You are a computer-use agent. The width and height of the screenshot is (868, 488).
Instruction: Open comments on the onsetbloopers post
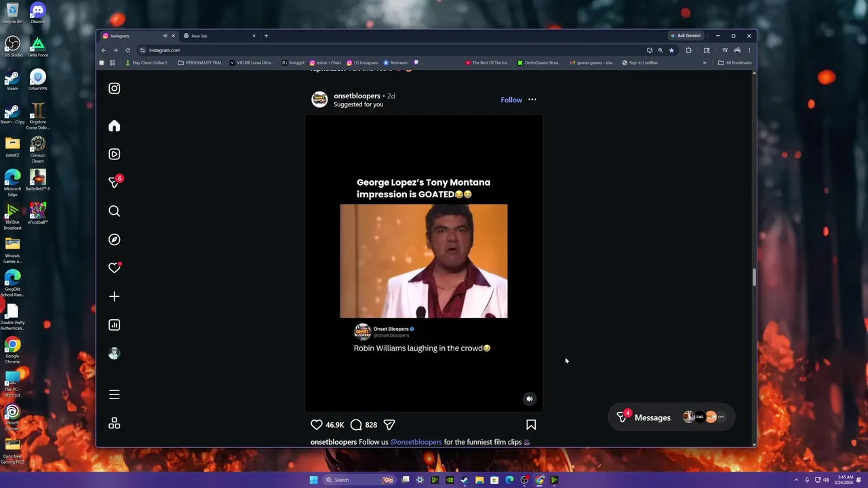click(x=356, y=425)
